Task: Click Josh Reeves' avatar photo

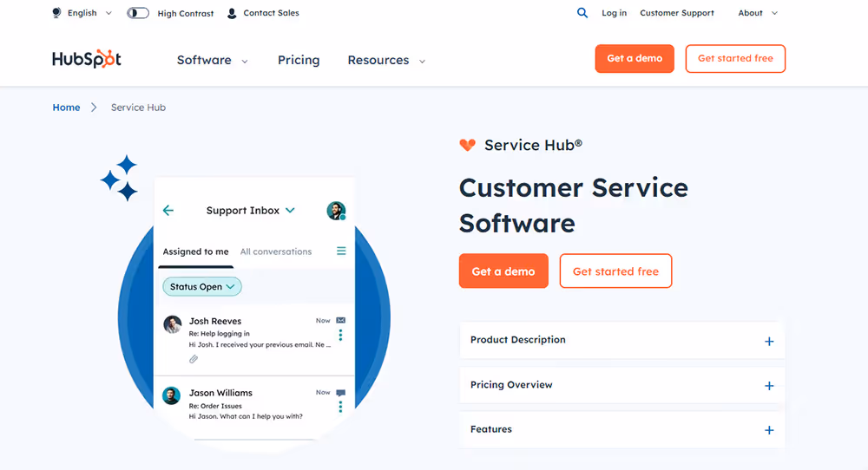Action: pyautogui.click(x=172, y=324)
